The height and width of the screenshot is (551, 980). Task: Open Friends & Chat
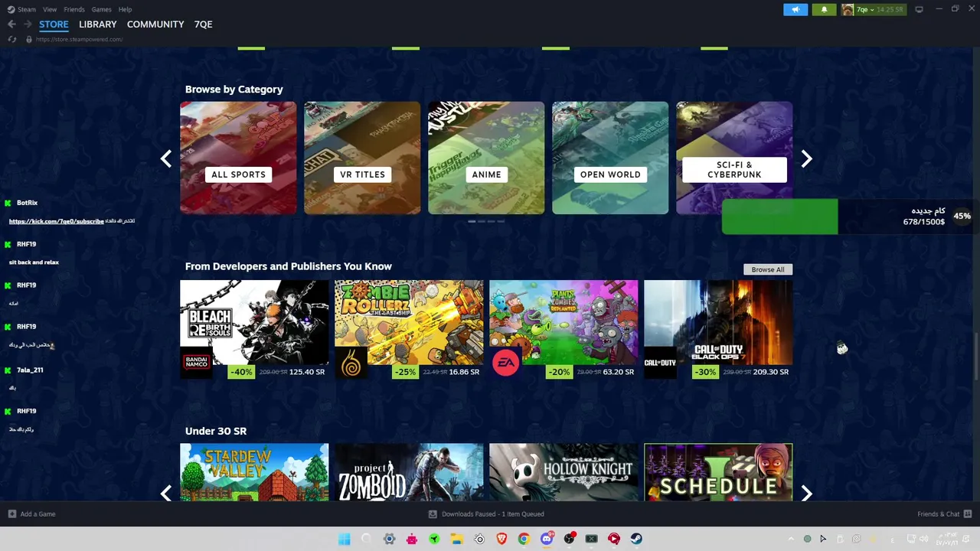(939, 514)
